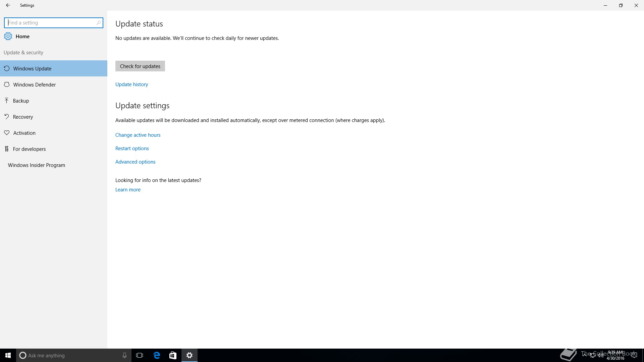Open Windows Insider Program page
644x362 pixels.
tap(54, 165)
